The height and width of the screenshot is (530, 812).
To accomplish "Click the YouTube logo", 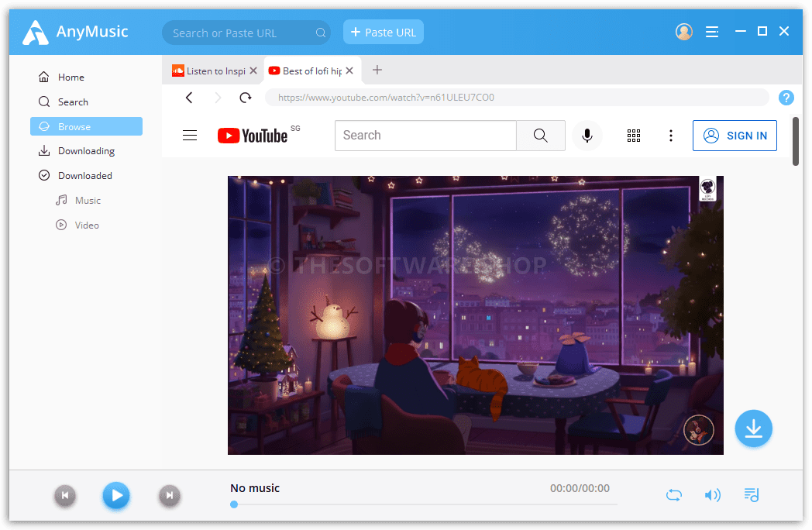I will tap(253, 136).
